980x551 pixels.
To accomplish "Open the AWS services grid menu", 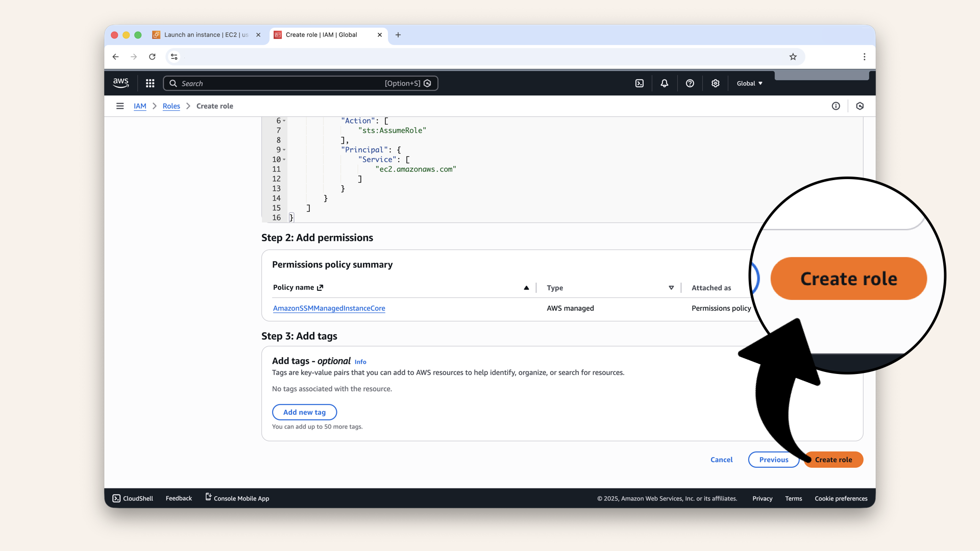I will (150, 83).
